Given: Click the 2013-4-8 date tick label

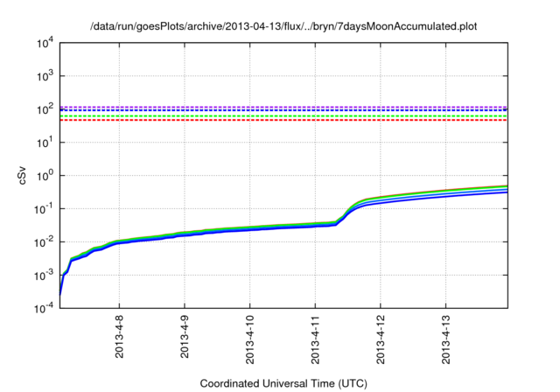Looking at the screenshot, I should point(119,337).
